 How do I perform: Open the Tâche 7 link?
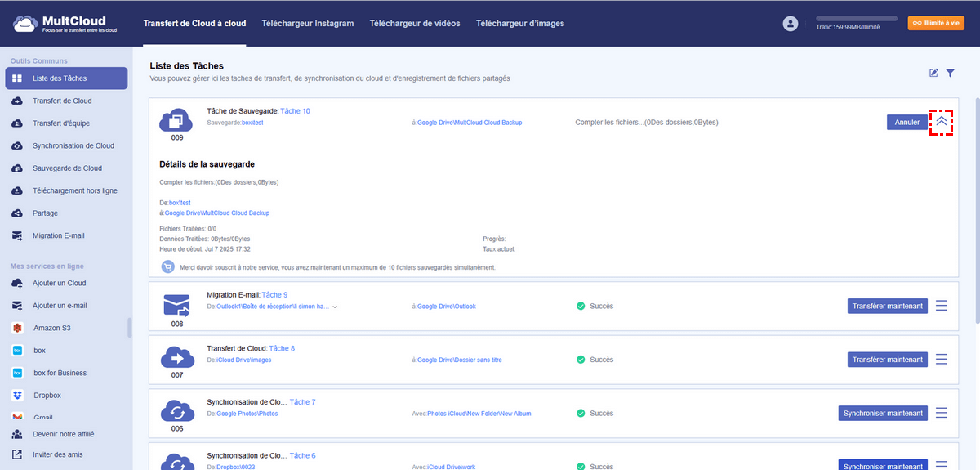tap(302, 402)
